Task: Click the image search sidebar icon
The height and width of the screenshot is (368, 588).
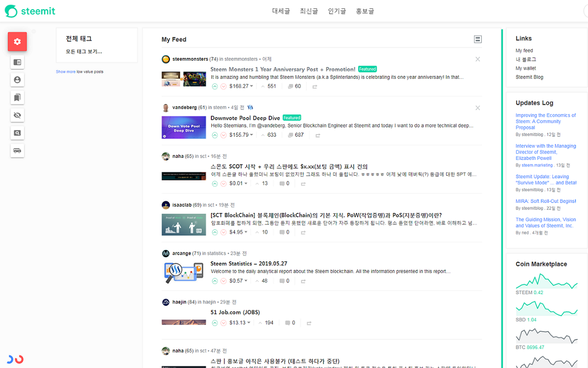Action: 17,133
